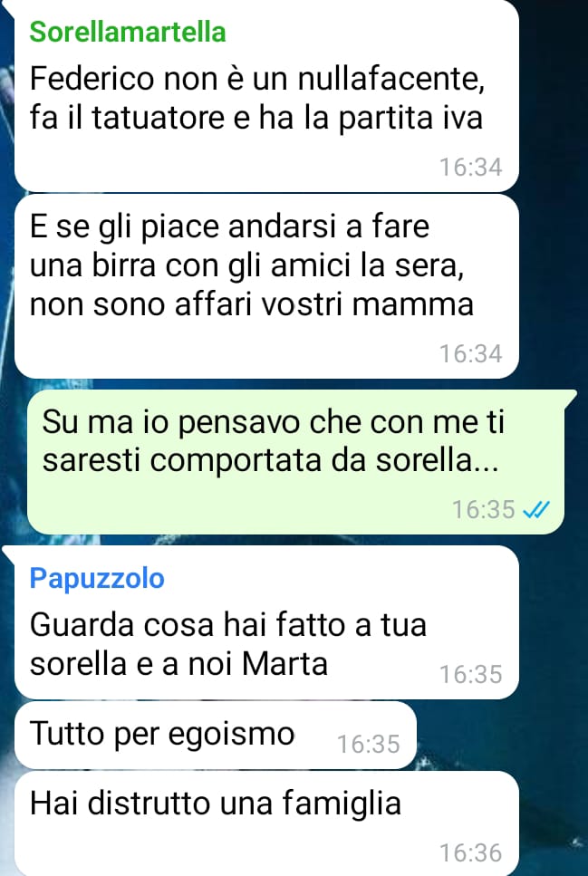Select the 'Guarda cosa hai fatto' message
The width and height of the screenshot is (588, 876).
[x=266, y=622]
